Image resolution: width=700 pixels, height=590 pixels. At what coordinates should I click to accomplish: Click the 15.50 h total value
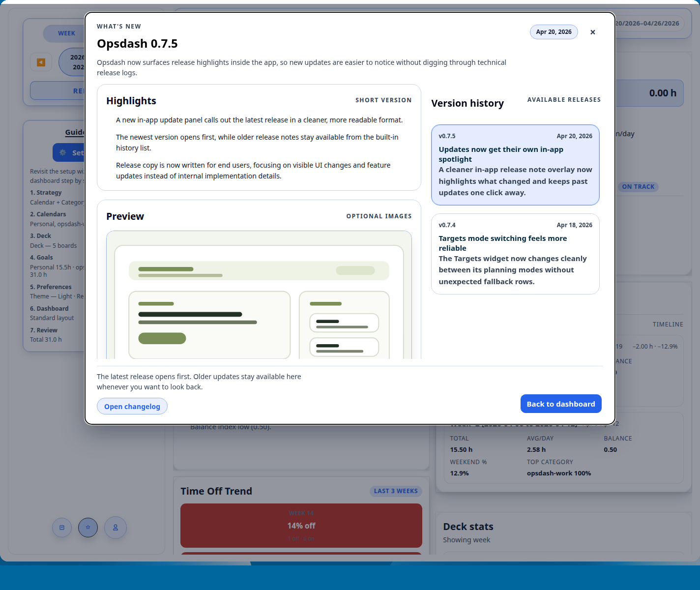click(x=461, y=450)
